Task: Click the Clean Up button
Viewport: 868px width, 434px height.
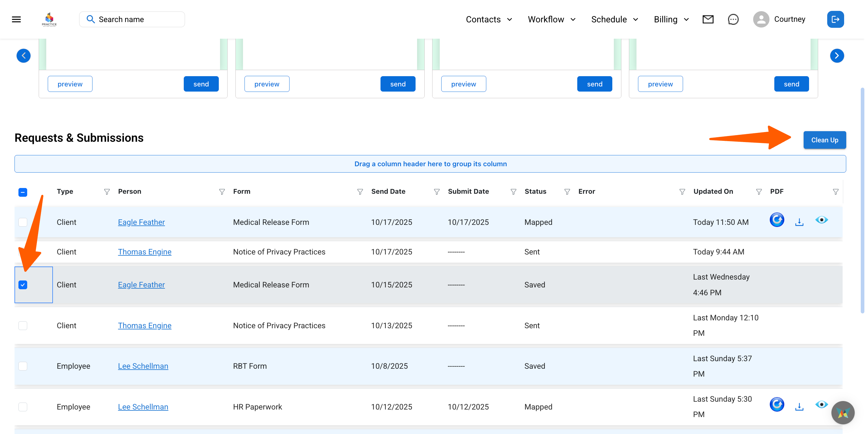Action: [824, 140]
